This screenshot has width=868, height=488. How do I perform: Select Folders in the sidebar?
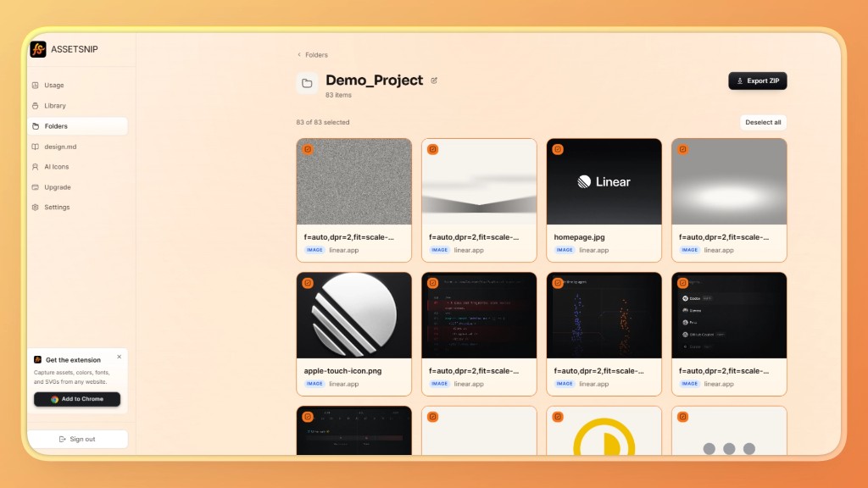[77, 126]
